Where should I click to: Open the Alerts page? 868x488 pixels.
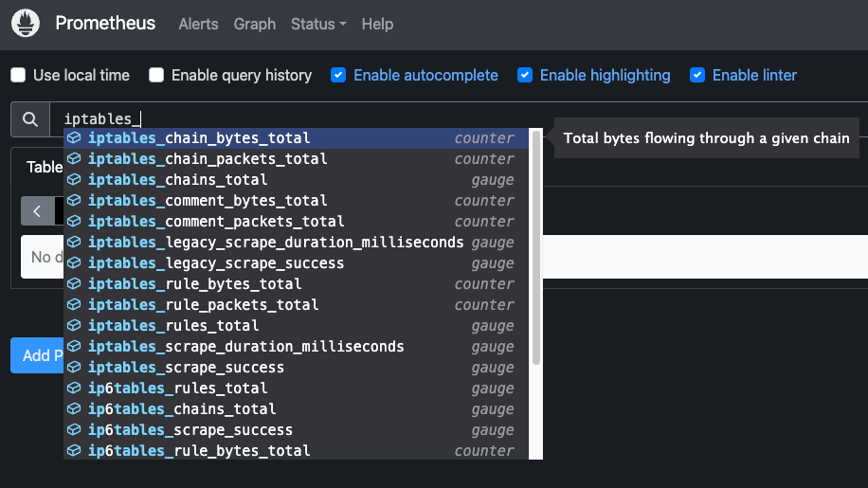coord(198,24)
